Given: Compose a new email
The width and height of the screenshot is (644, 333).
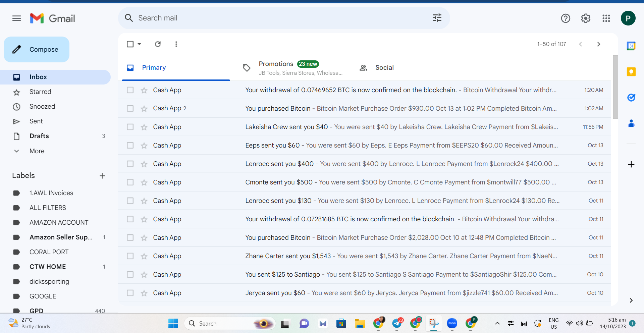Looking at the screenshot, I should click(x=37, y=49).
